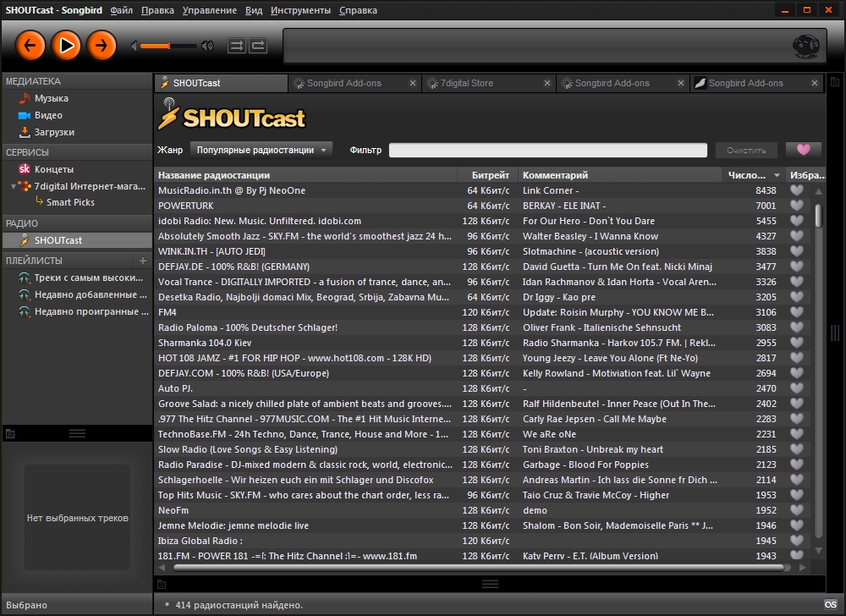The height and width of the screenshot is (616, 846).
Task: Sort by Число listeners column header
Action: [x=753, y=175]
